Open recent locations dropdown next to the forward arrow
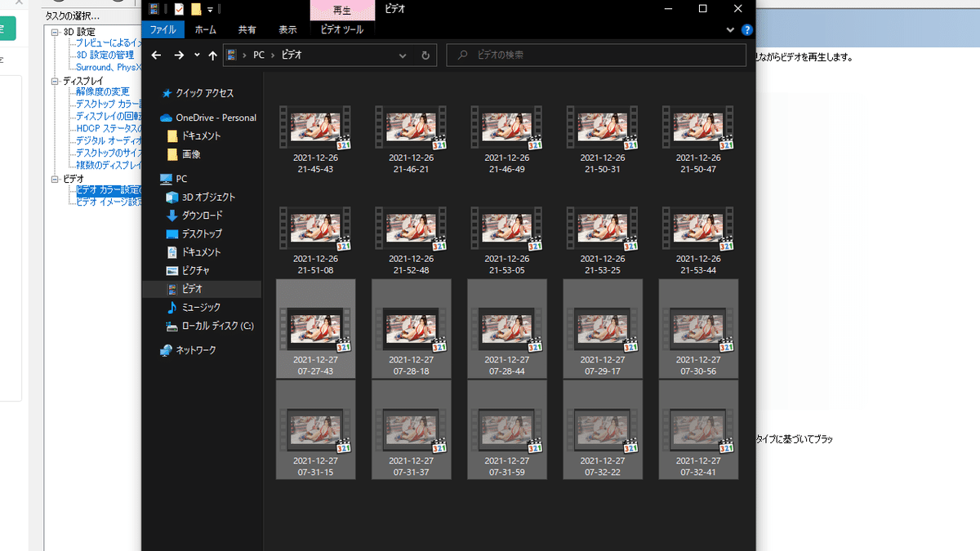 (197, 56)
